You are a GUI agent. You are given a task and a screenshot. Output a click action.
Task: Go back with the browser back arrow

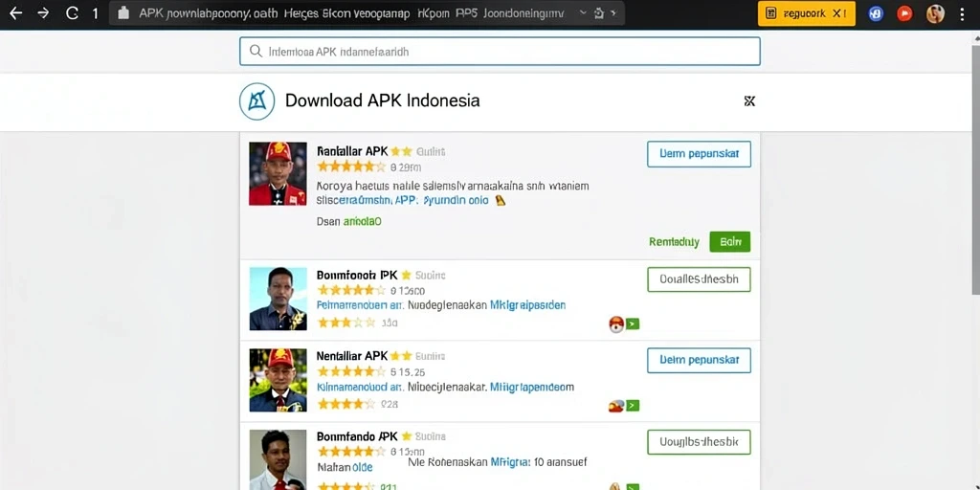pos(15,13)
